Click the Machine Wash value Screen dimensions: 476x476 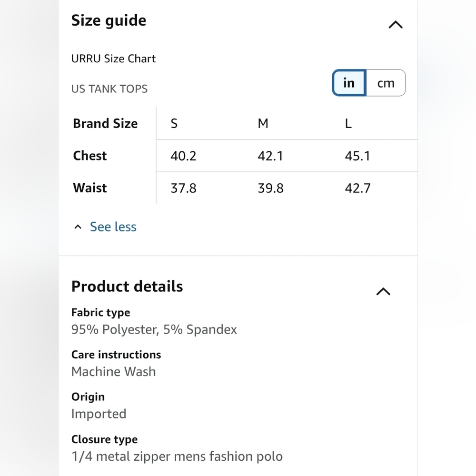(x=114, y=372)
